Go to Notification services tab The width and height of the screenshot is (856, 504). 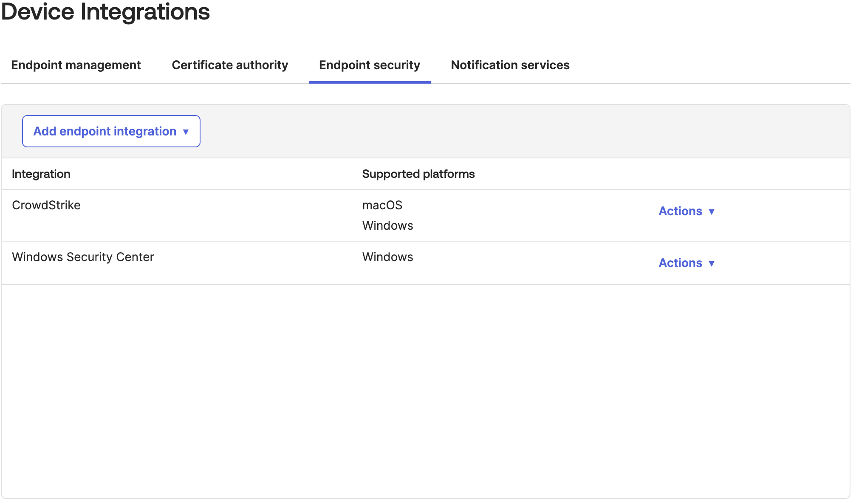(x=510, y=65)
